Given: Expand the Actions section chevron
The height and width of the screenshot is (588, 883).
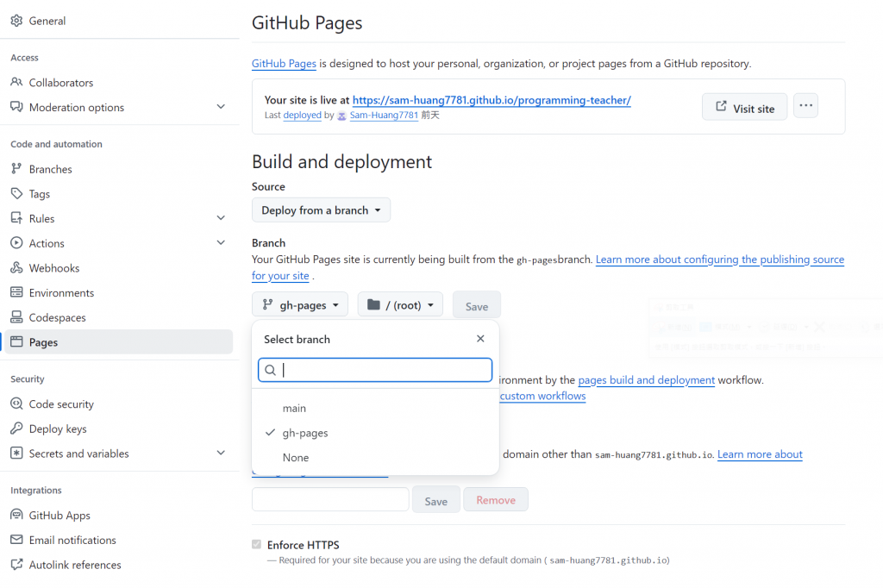Looking at the screenshot, I should point(221,242).
